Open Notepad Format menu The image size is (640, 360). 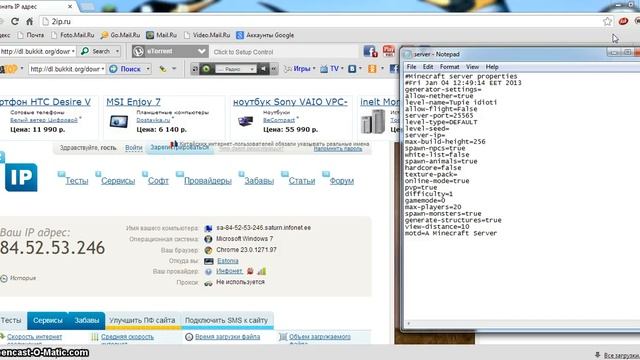point(449,67)
